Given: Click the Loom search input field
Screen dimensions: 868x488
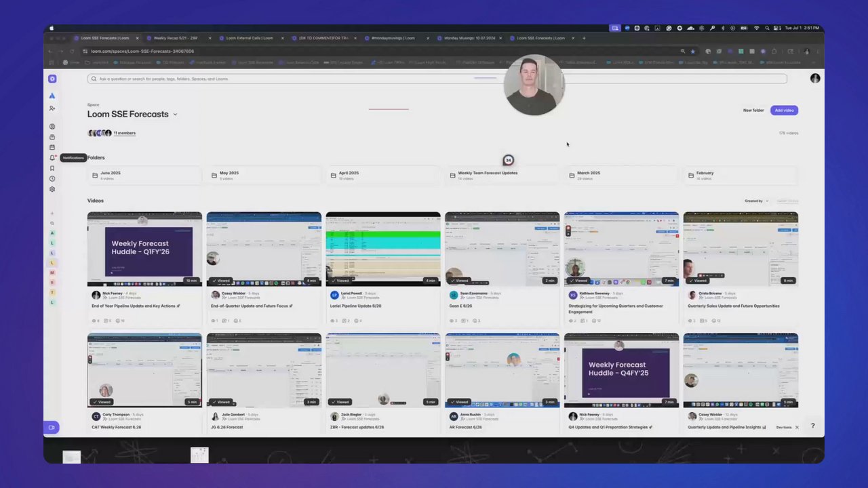Looking at the screenshot, I should (x=437, y=79).
